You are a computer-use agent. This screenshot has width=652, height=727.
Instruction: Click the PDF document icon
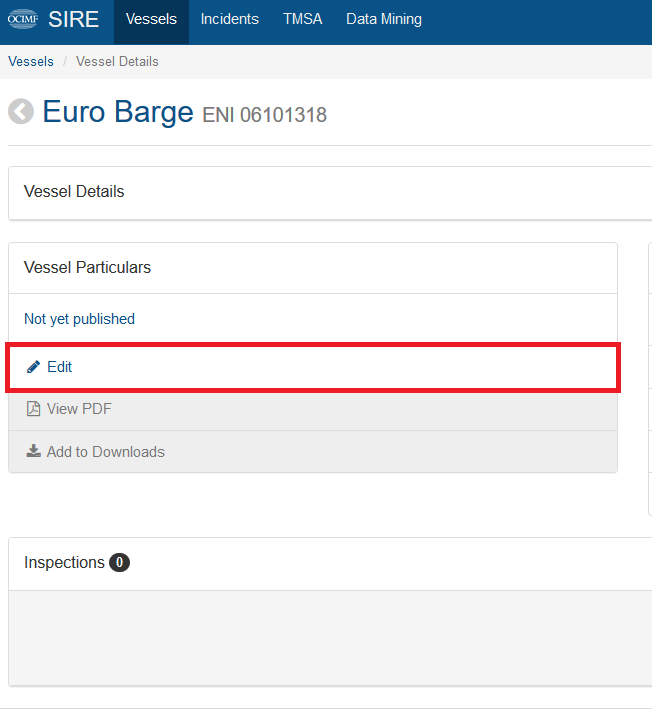click(33, 409)
